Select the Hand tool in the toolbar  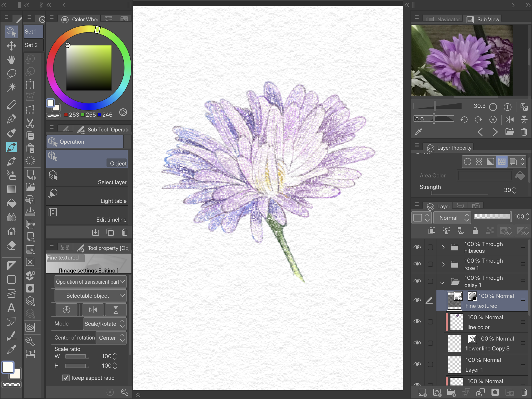pos(11,60)
